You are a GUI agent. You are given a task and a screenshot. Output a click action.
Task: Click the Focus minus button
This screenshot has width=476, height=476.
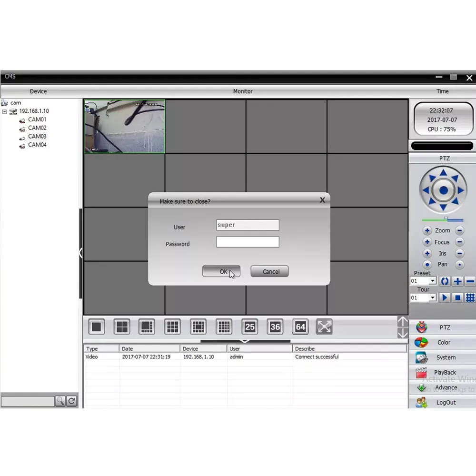pyautogui.click(x=459, y=242)
